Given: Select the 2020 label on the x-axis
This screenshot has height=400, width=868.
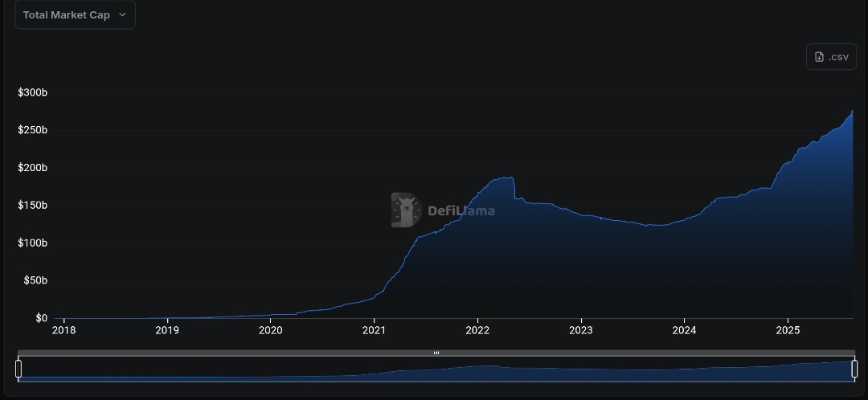Looking at the screenshot, I should [270, 330].
